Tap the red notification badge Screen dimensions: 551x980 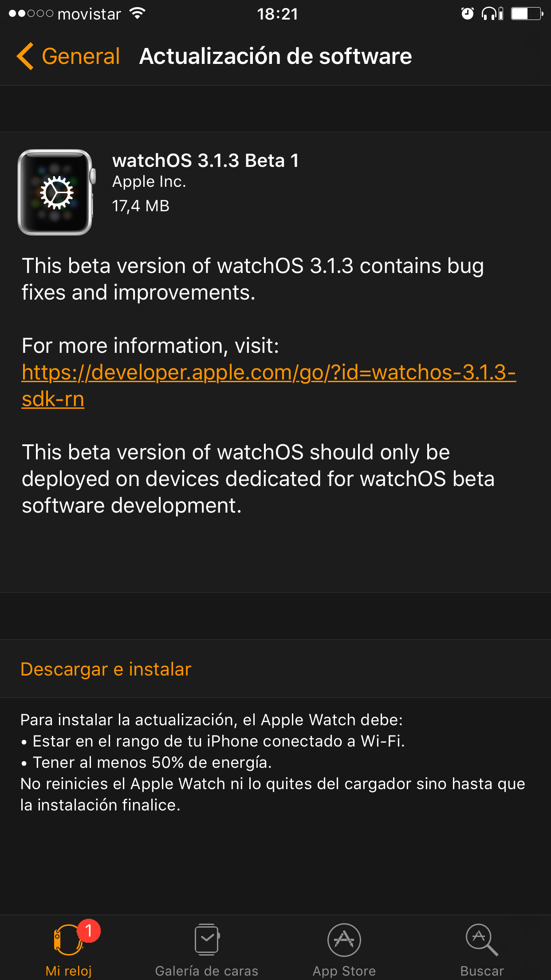click(x=89, y=930)
